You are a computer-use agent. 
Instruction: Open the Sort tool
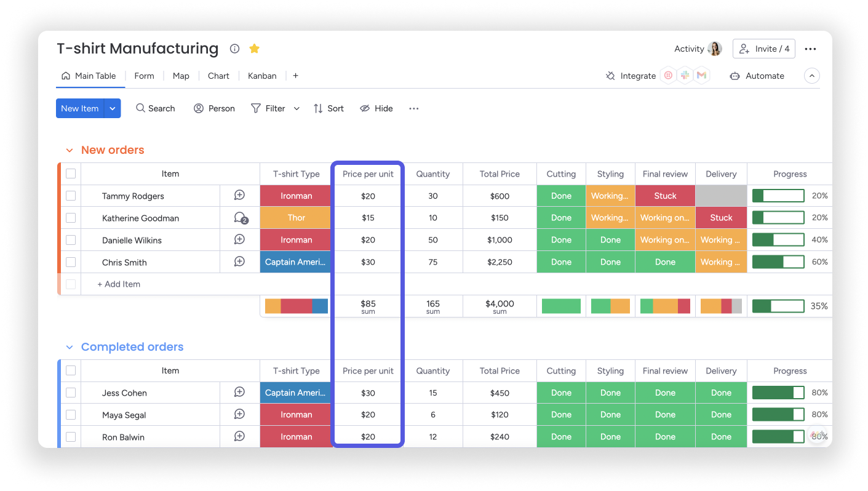[328, 108]
